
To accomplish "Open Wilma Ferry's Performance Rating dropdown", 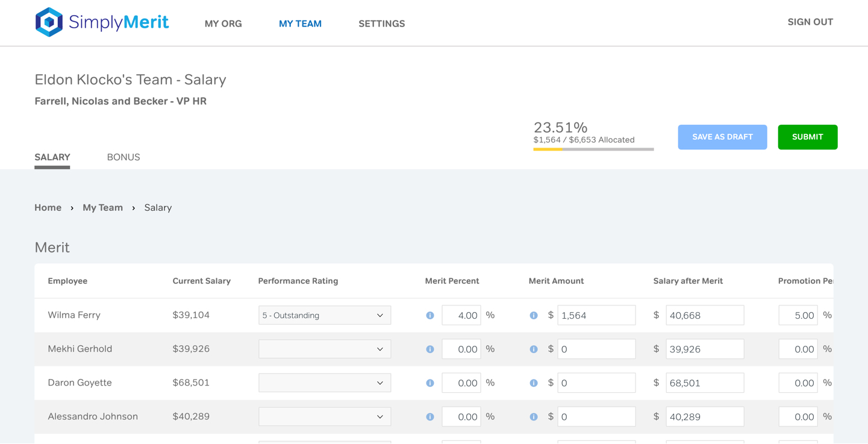I will click(x=325, y=315).
